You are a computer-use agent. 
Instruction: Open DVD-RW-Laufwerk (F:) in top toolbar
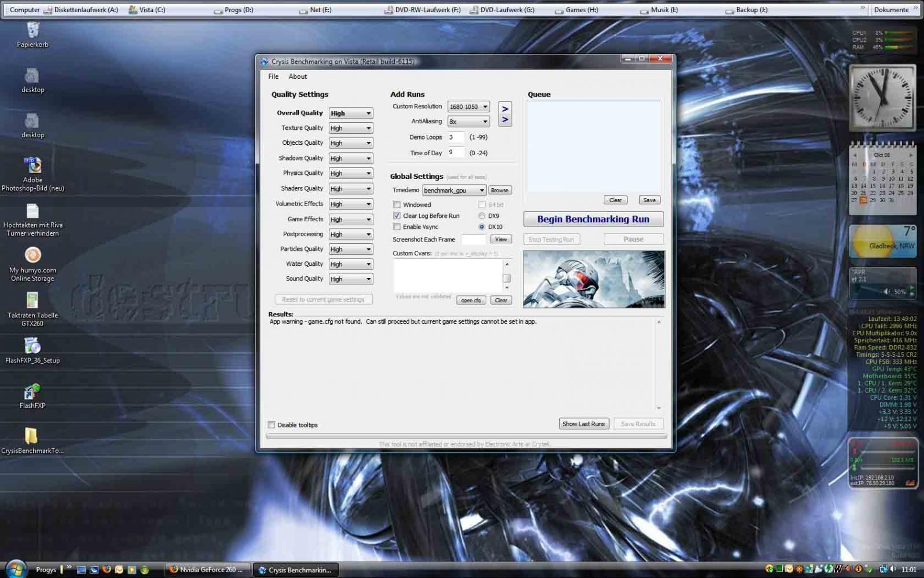[423, 10]
